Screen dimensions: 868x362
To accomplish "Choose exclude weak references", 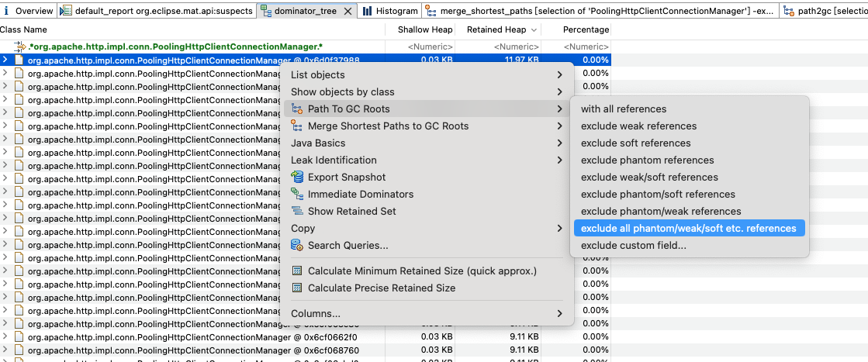I will pos(689,126).
